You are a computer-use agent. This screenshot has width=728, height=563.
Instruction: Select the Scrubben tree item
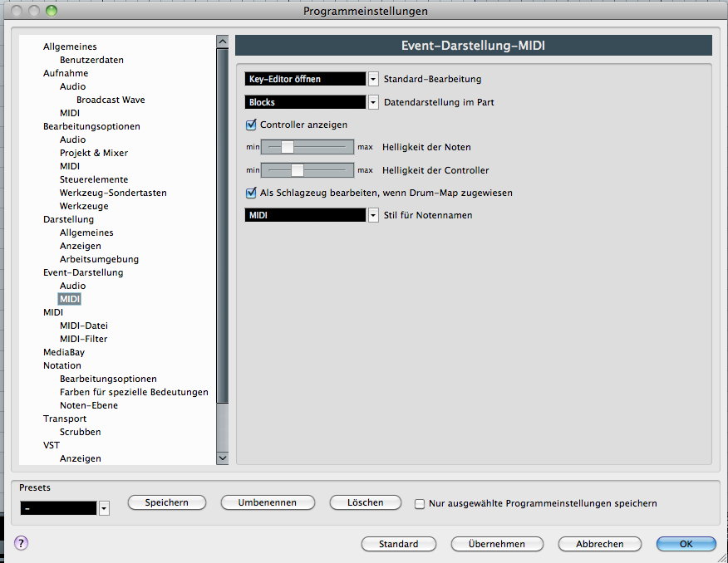click(x=80, y=433)
